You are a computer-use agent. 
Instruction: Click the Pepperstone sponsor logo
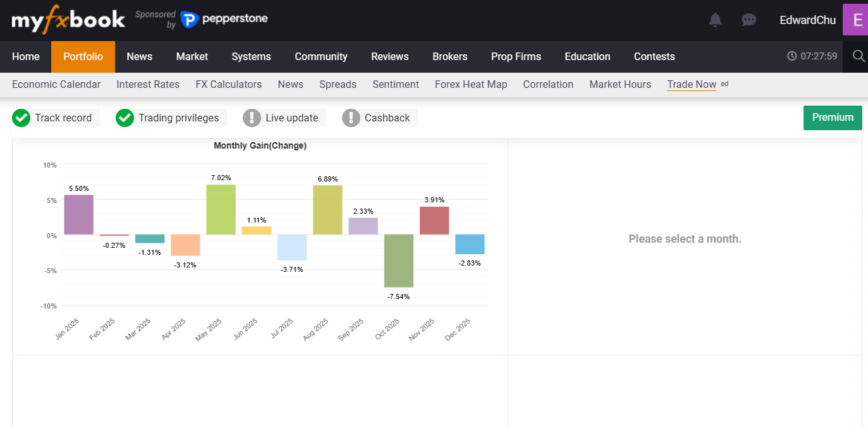click(x=224, y=20)
